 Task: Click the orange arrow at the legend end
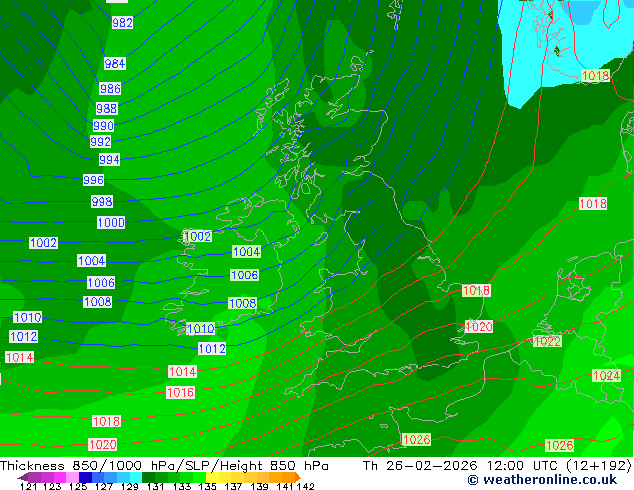298,477
